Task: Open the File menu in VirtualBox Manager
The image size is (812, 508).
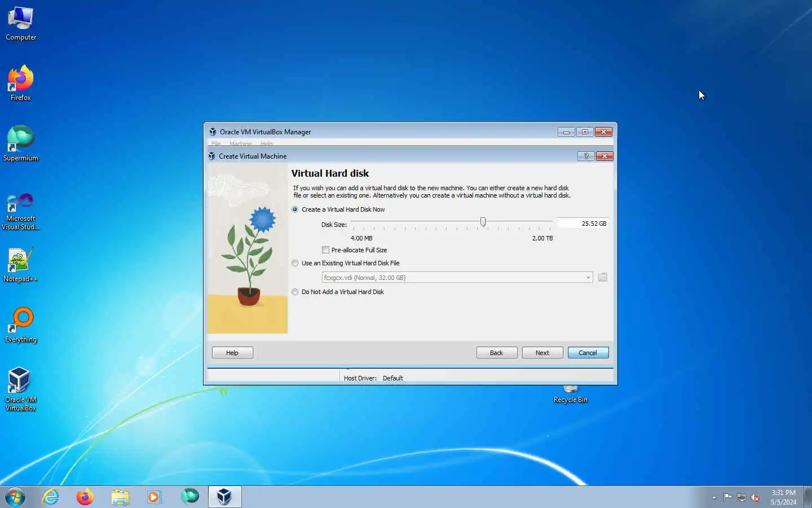Action: 216,143
